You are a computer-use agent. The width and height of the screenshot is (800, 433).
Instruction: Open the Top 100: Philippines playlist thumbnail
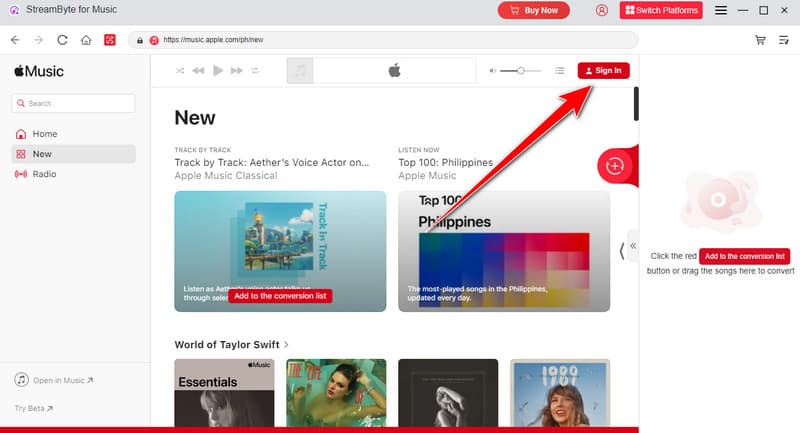tap(504, 251)
